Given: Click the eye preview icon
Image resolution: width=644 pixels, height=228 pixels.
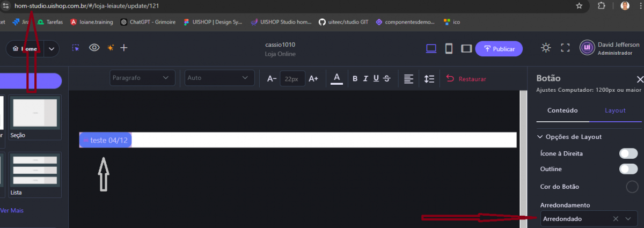Looking at the screenshot, I should [94, 48].
